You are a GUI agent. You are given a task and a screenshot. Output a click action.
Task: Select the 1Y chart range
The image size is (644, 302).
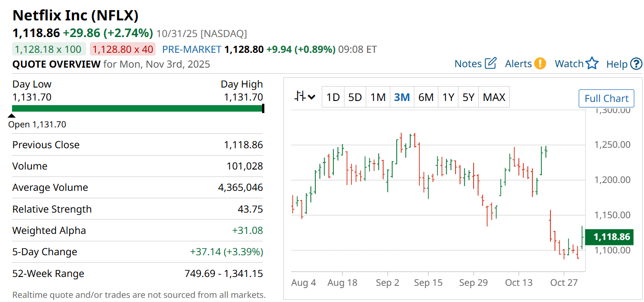click(448, 97)
